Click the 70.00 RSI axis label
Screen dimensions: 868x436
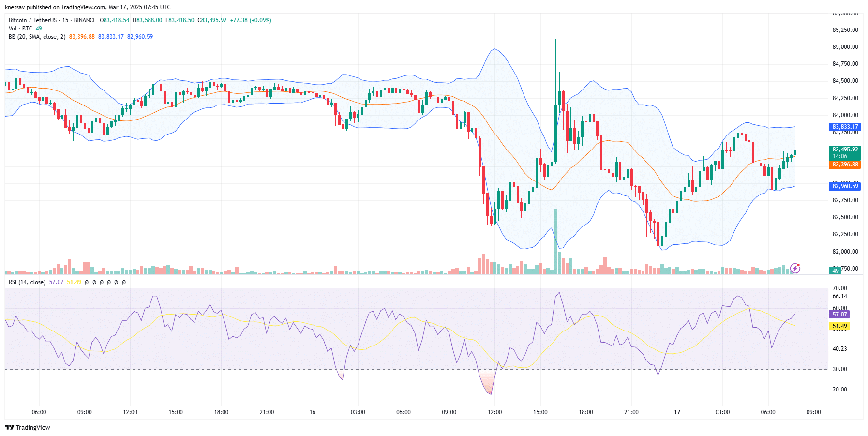point(839,288)
